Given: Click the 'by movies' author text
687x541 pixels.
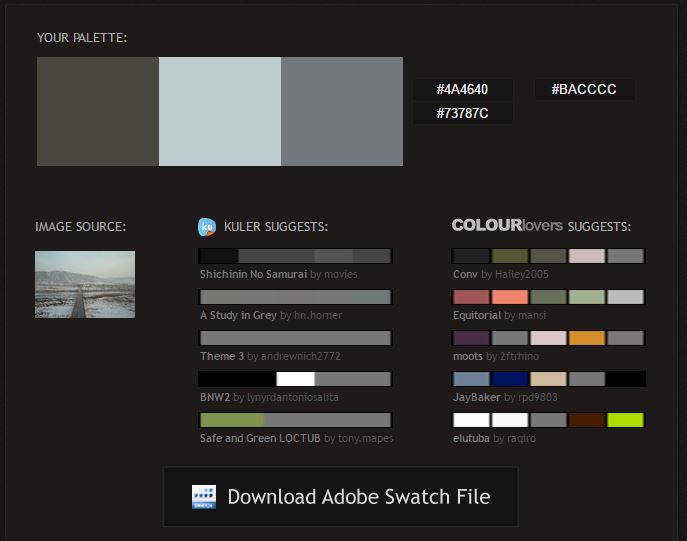Looking at the screenshot, I should [x=334, y=274].
